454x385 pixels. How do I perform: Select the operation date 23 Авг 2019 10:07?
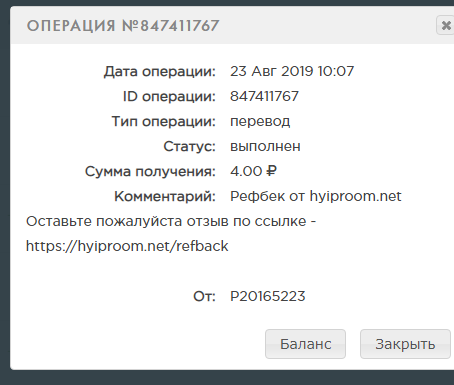[292, 71]
